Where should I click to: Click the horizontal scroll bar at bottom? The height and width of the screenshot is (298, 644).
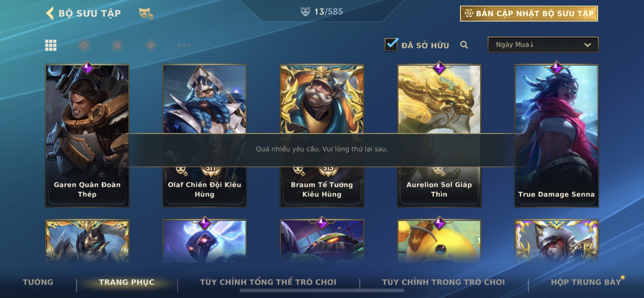[x=322, y=291]
